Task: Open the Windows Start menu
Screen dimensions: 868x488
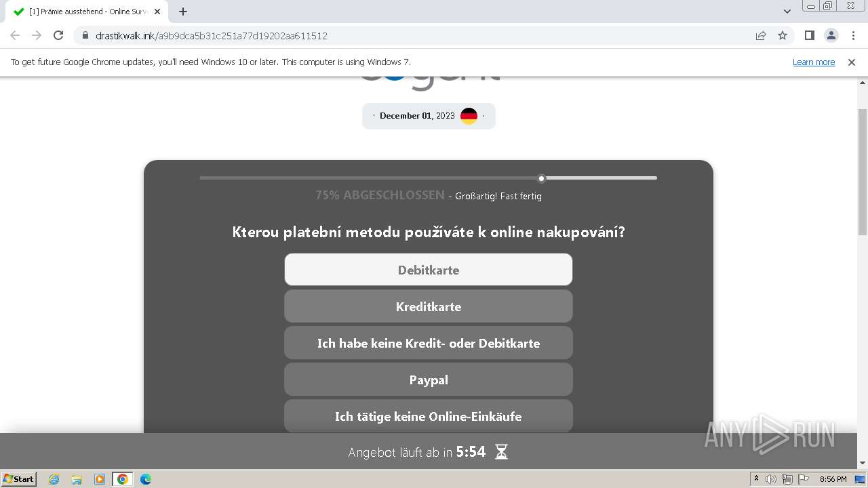Action: coord(19,479)
